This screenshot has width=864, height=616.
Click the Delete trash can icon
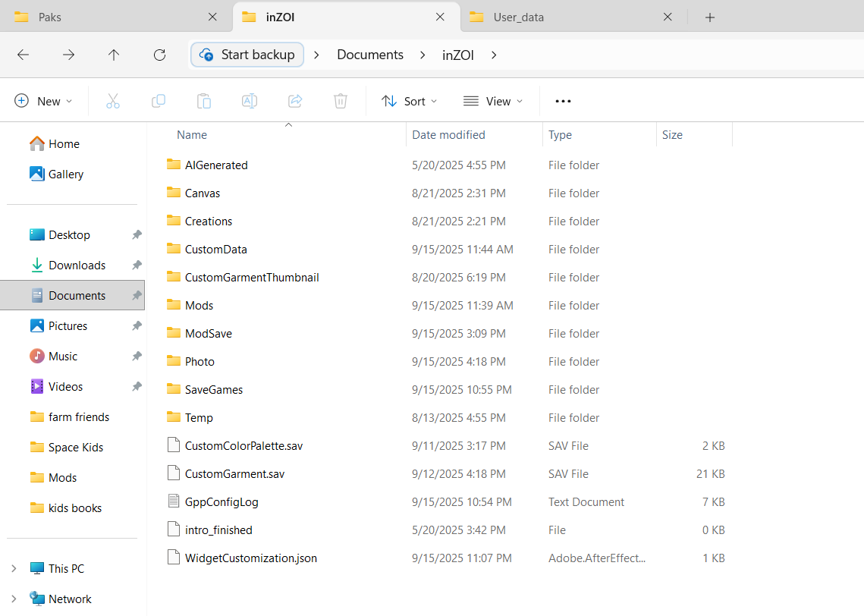(x=341, y=101)
